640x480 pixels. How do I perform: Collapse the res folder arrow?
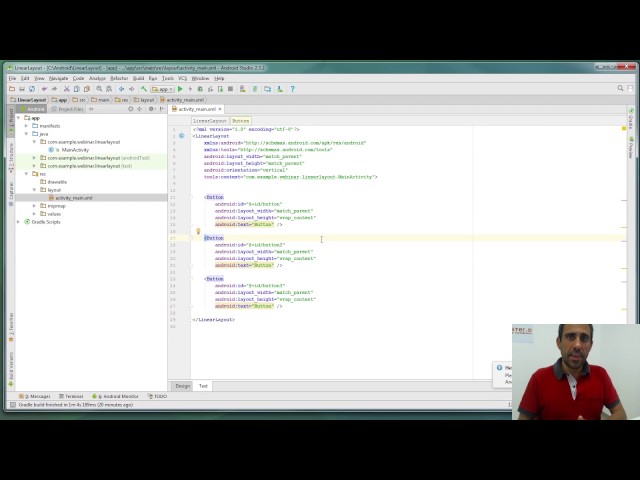coord(27,174)
